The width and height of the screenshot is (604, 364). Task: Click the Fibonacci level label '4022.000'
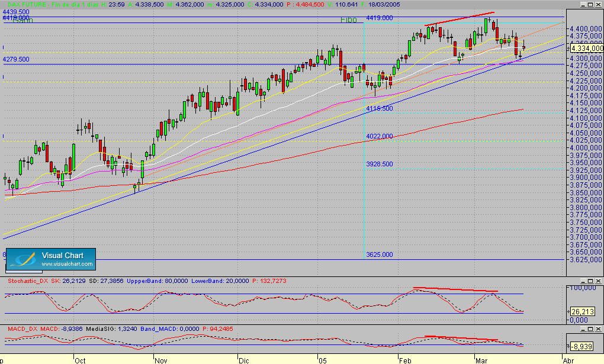click(380, 136)
